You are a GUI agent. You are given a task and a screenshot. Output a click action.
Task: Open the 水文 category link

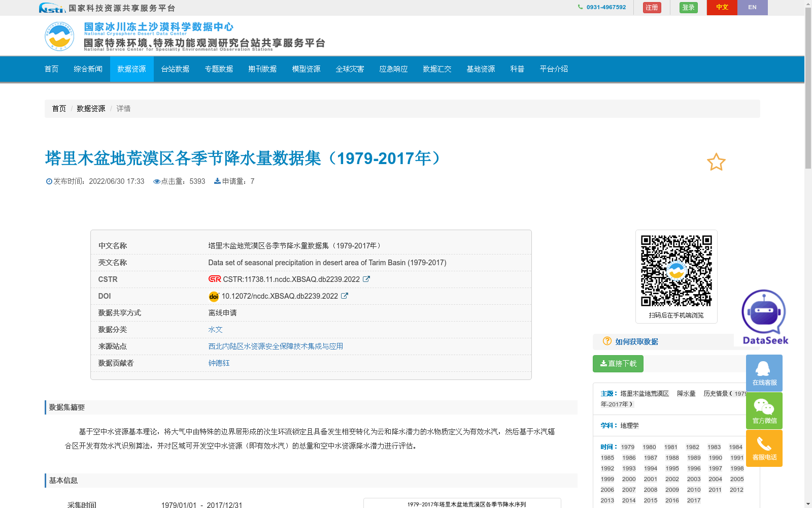pos(215,330)
